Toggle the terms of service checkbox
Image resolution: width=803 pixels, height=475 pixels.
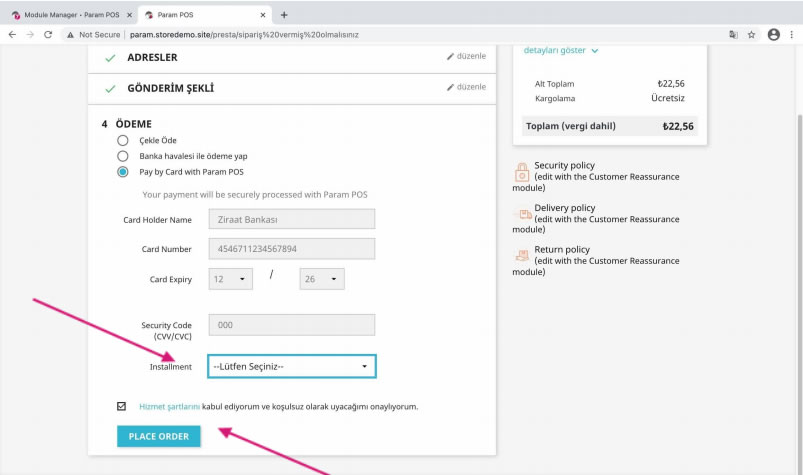(x=121, y=406)
